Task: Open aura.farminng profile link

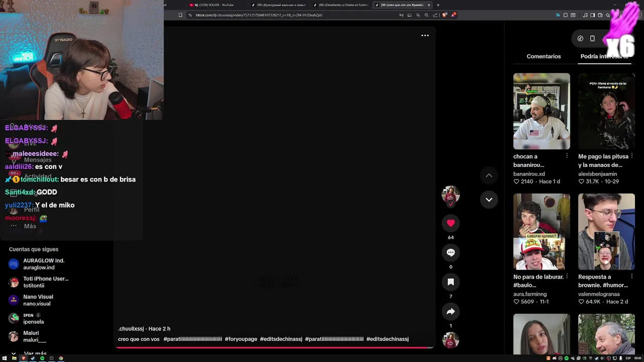Action: 530,294
